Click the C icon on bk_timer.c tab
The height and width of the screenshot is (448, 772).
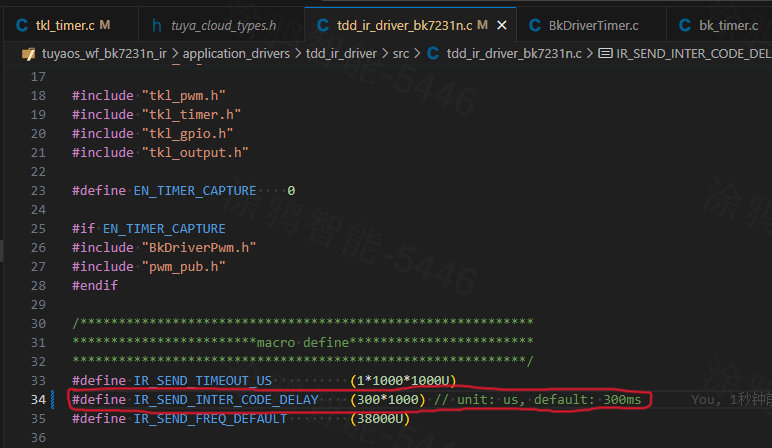coord(683,23)
